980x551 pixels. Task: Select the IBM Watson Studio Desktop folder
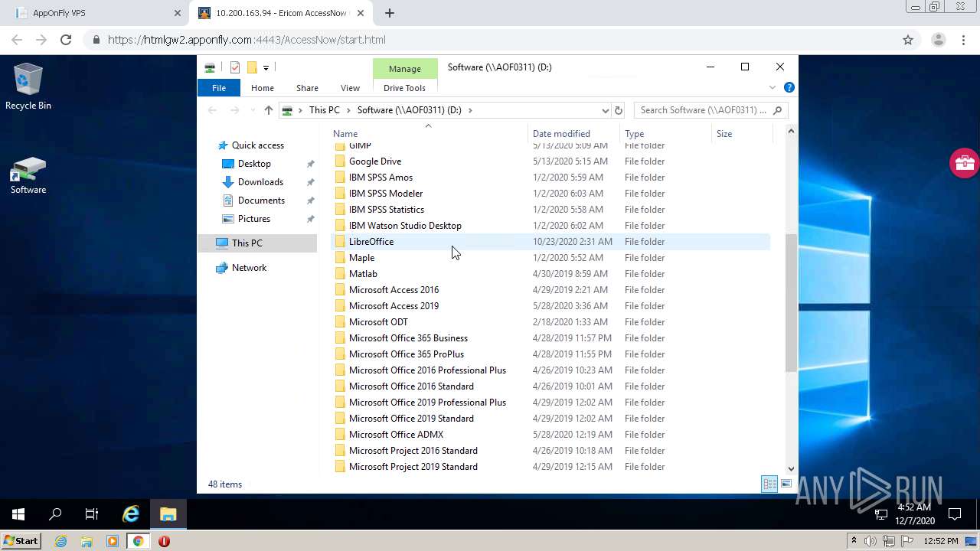405,226
